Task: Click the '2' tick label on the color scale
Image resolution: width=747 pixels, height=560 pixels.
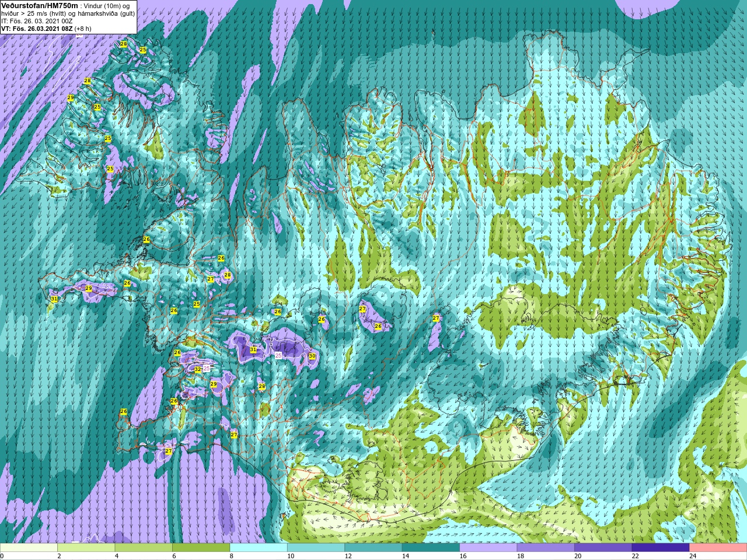Action: pyautogui.click(x=60, y=556)
